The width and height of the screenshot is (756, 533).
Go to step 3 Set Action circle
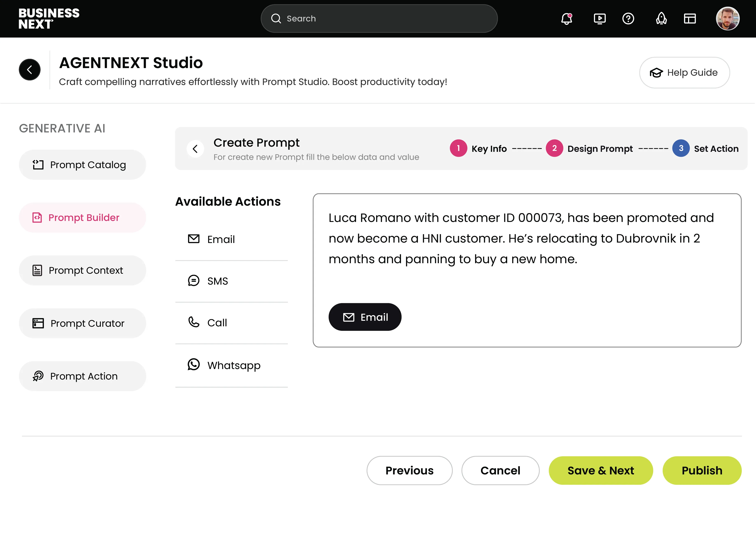point(681,149)
